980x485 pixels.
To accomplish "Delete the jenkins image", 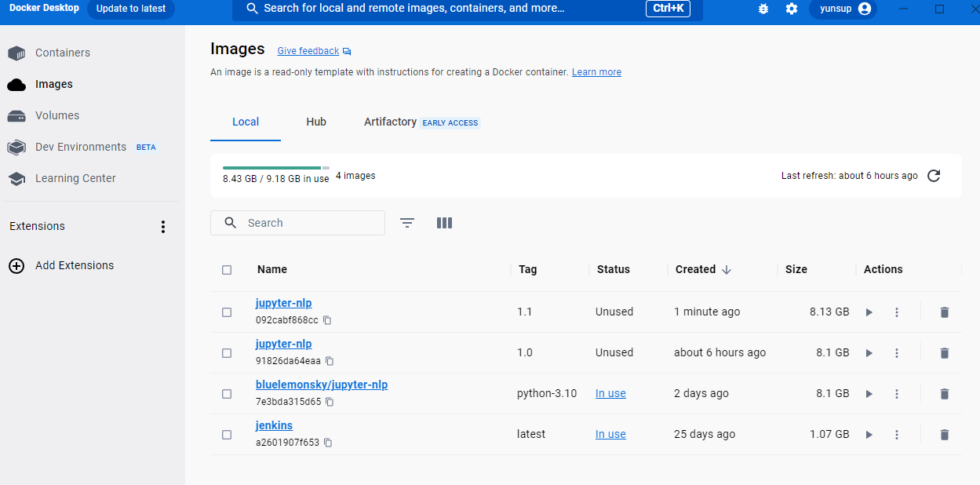I will coord(945,435).
